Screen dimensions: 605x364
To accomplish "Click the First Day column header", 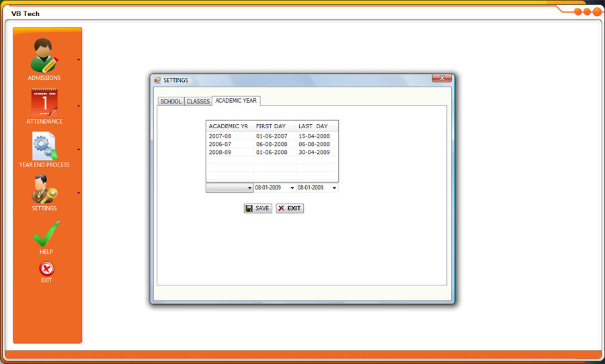I will pos(274,126).
